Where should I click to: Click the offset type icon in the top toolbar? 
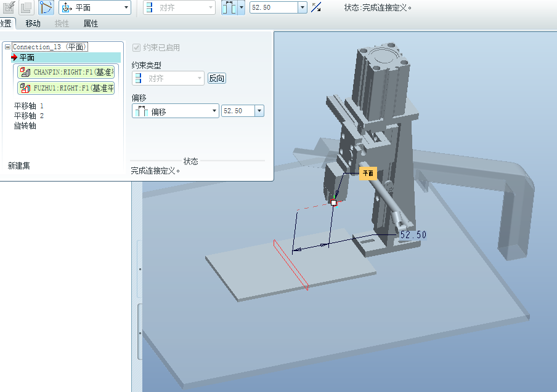229,7
